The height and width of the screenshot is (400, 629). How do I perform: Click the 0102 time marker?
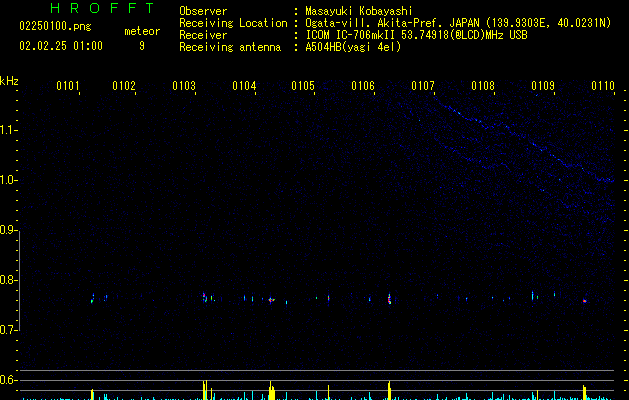tap(124, 86)
